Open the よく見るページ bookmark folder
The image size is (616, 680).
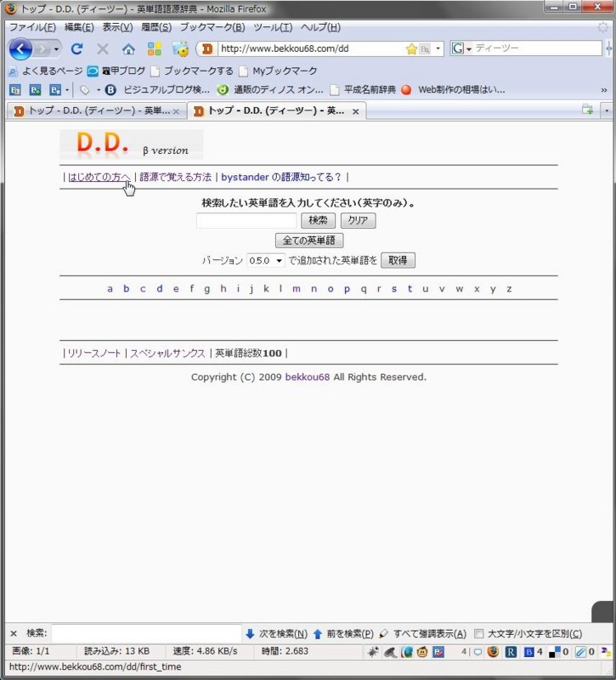click(46, 71)
